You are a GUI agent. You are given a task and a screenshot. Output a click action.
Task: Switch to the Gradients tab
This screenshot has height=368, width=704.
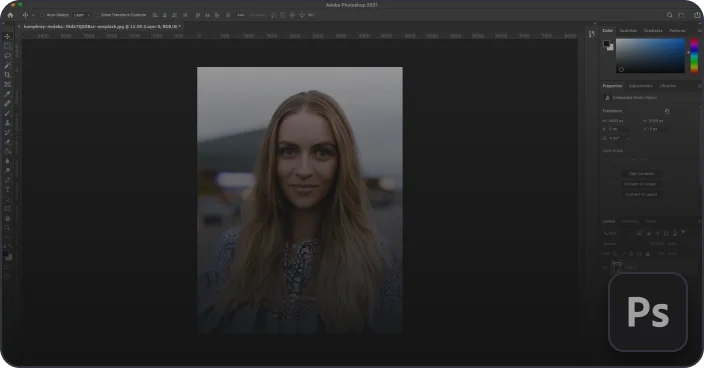pyautogui.click(x=653, y=31)
